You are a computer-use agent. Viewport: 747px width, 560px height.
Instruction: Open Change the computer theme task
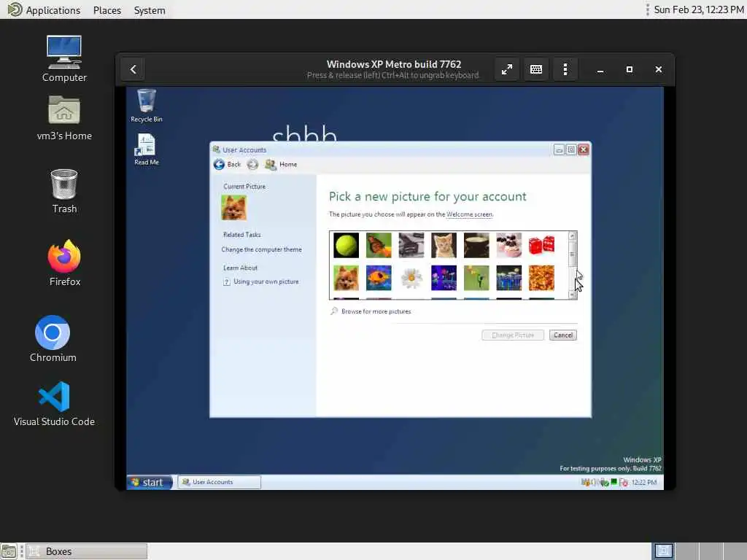coord(262,249)
